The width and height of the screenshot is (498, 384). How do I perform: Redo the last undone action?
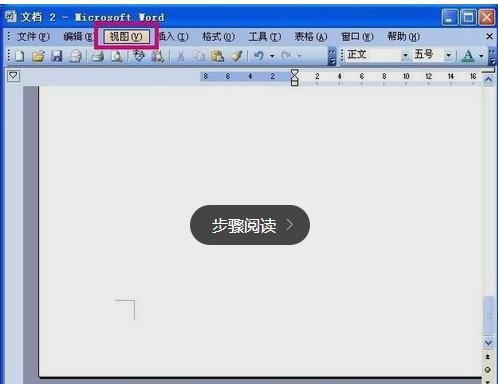click(286, 56)
